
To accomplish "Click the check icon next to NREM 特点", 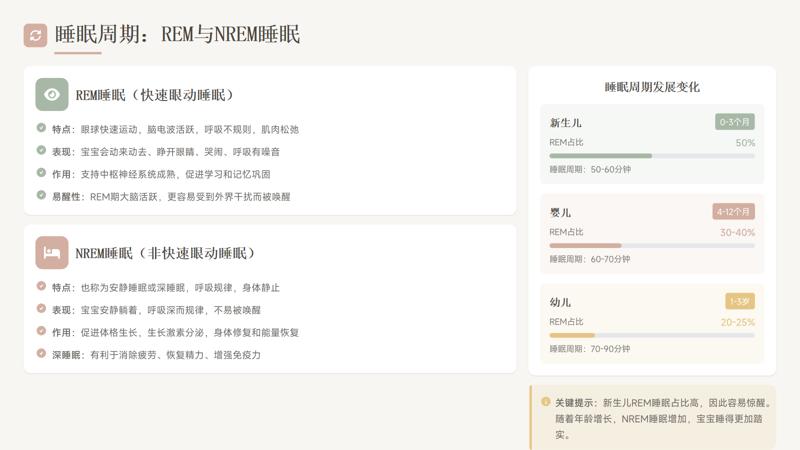I will click(x=41, y=286).
